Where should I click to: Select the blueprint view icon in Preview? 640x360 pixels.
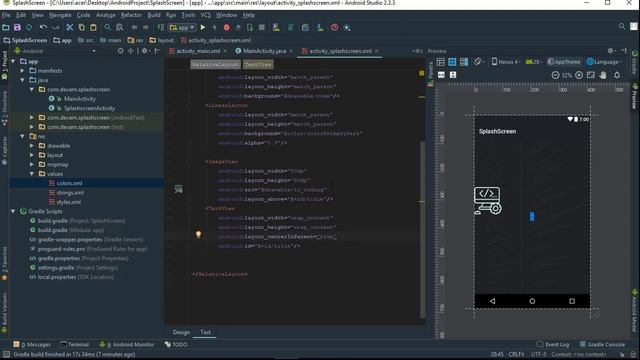click(452, 62)
